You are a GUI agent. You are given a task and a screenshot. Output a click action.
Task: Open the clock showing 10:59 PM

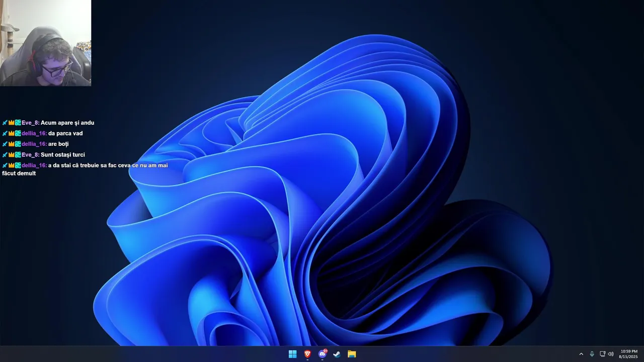[628, 354]
